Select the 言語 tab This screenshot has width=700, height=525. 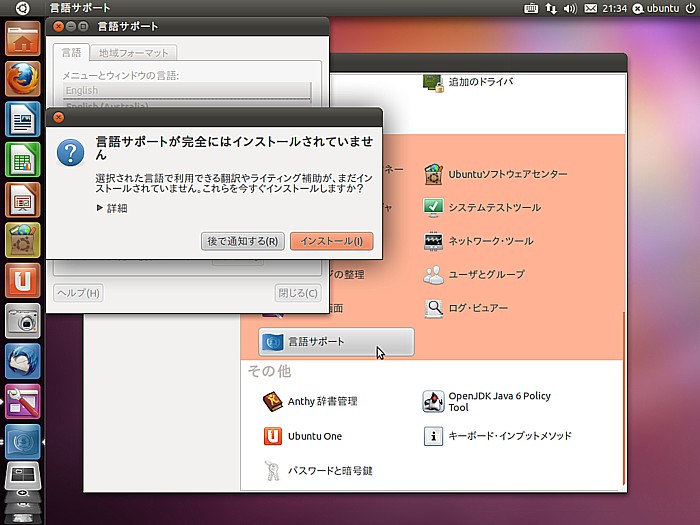(71, 53)
